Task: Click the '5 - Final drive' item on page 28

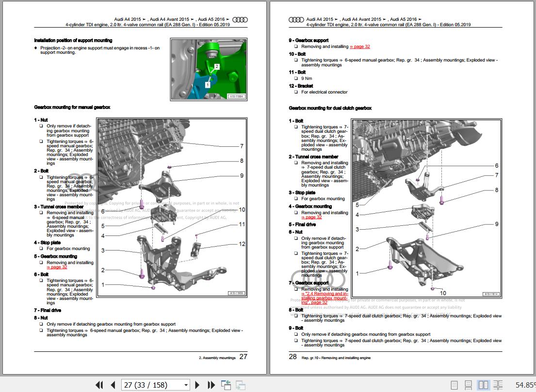Action: point(302,224)
